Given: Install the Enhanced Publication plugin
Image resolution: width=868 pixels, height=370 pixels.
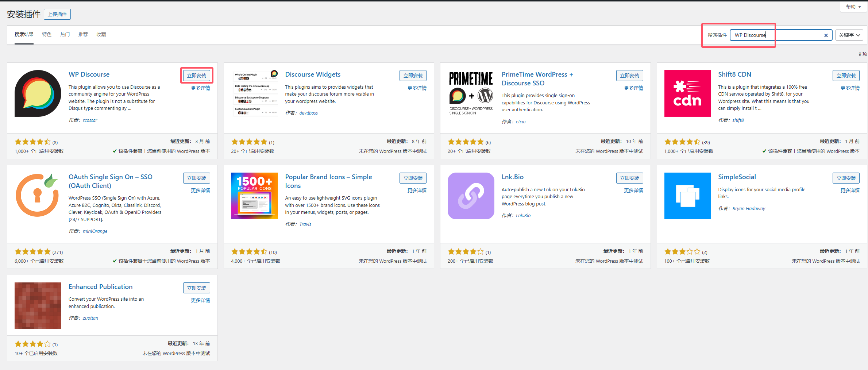Looking at the screenshot, I should [197, 288].
